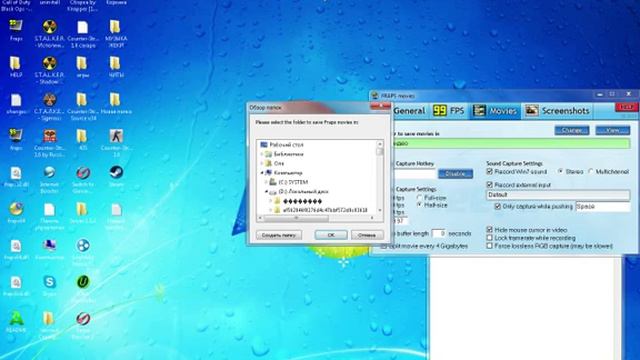Click the buffer length seconds field
Image resolution: width=640 pixels, height=360 pixels.
pyautogui.click(x=438, y=233)
